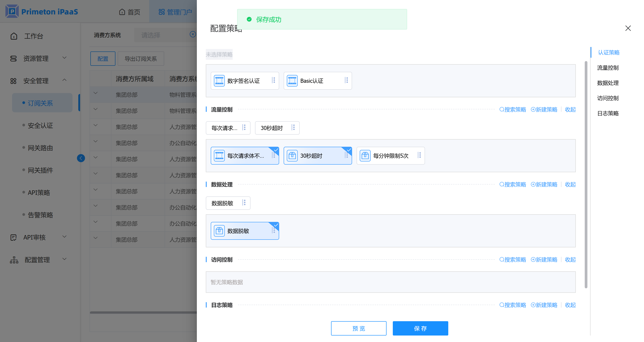Toggle the selected 数据脱敏 policy card
644x342 pixels.
pos(244,231)
